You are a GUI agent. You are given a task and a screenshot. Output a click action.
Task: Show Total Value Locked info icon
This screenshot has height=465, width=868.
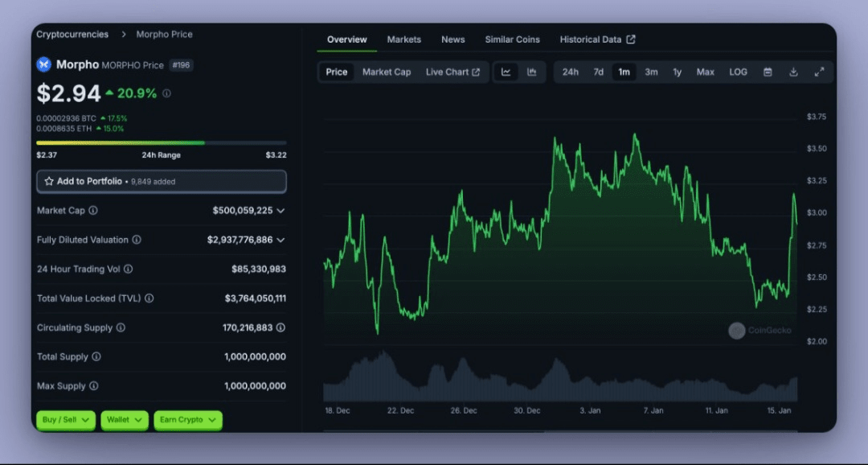tap(149, 298)
